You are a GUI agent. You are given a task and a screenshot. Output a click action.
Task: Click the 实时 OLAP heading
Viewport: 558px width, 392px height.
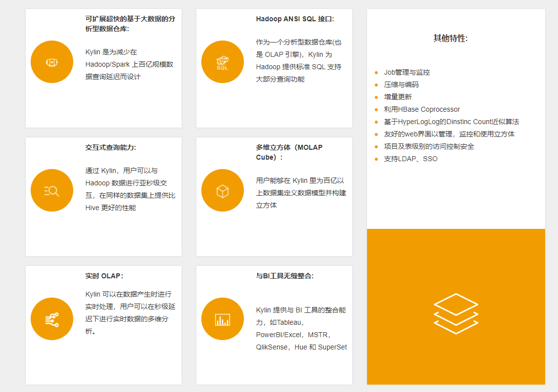[104, 276]
